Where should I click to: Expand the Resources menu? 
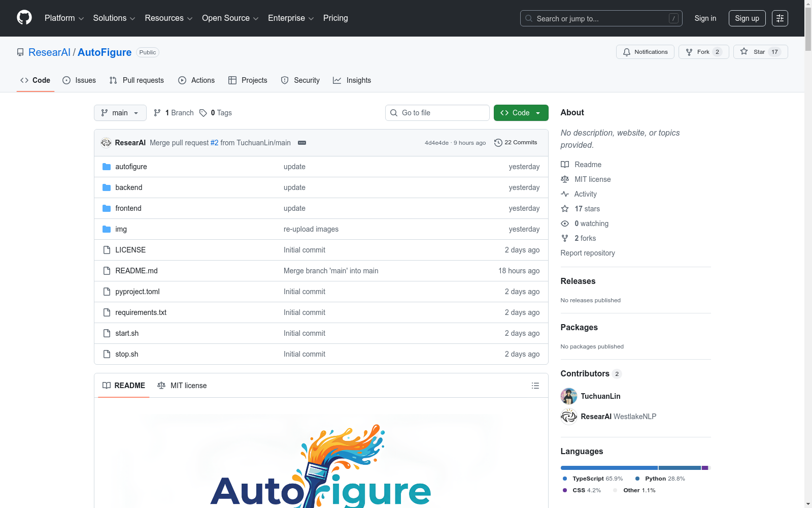168,18
